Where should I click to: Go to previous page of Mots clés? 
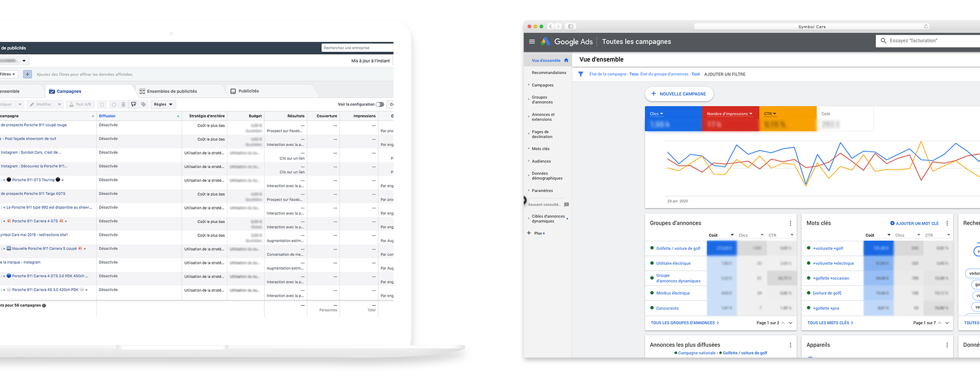pyautogui.click(x=940, y=323)
